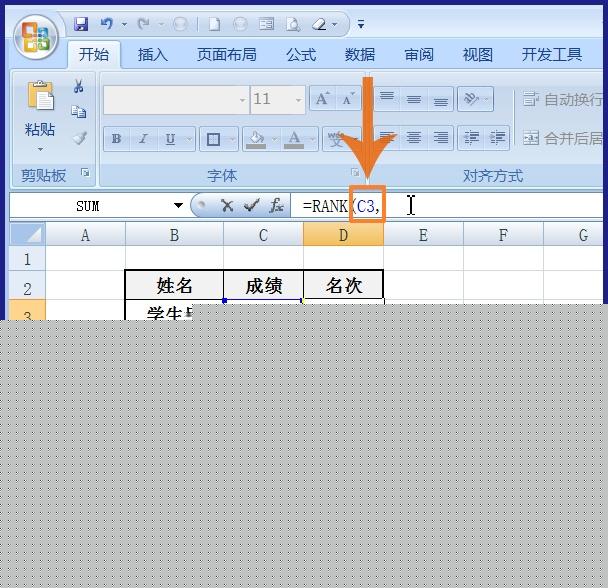
Task: Confirm formula with checkmark icon
Action: 251,206
